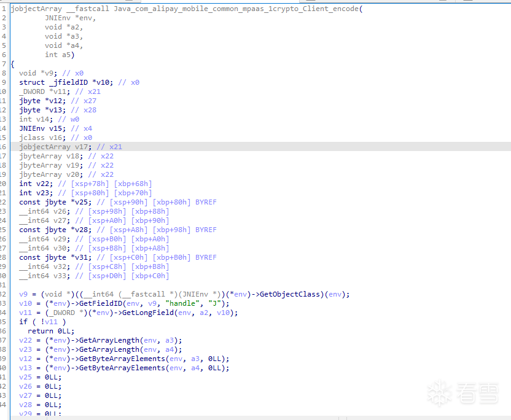Click the 'if ( !v11 )' condition
This screenshot has height=420, width=511.
pyautogui.click(x=42, y=322)
